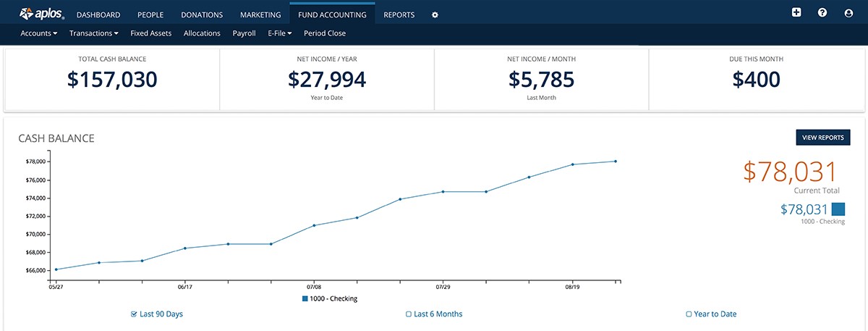Click the Total Cash Balance $157,030 card
The width and height of the screenshot is (868, 331).
coord(112,80)
